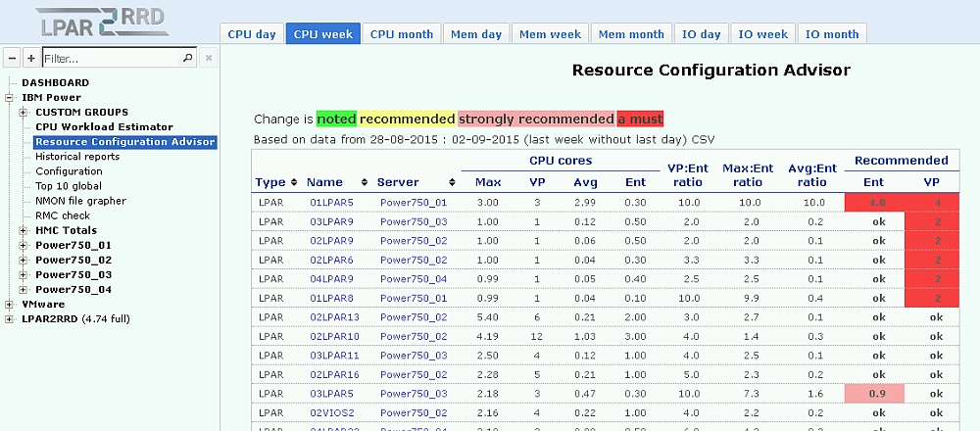Switch to the Mem month tab
Viewport: 980px width, 431px height.
tap(631, 34)
